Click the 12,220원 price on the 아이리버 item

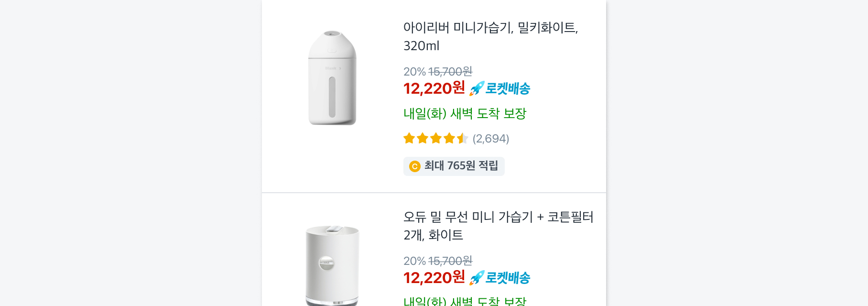pos(434,88)
